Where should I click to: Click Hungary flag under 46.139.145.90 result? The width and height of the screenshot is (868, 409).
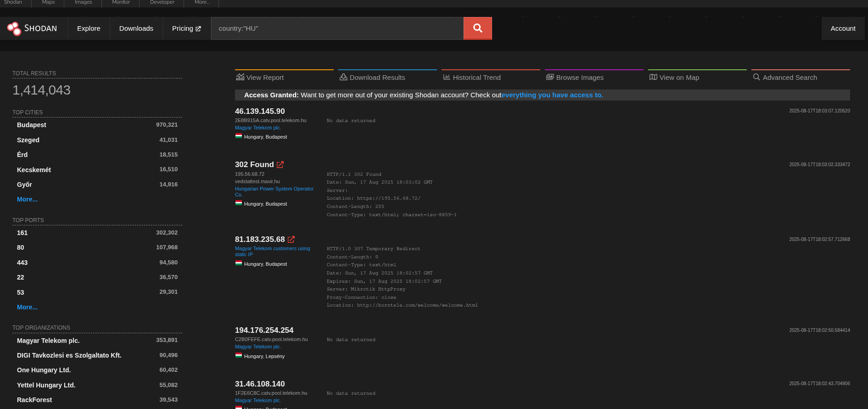[239, 136]
